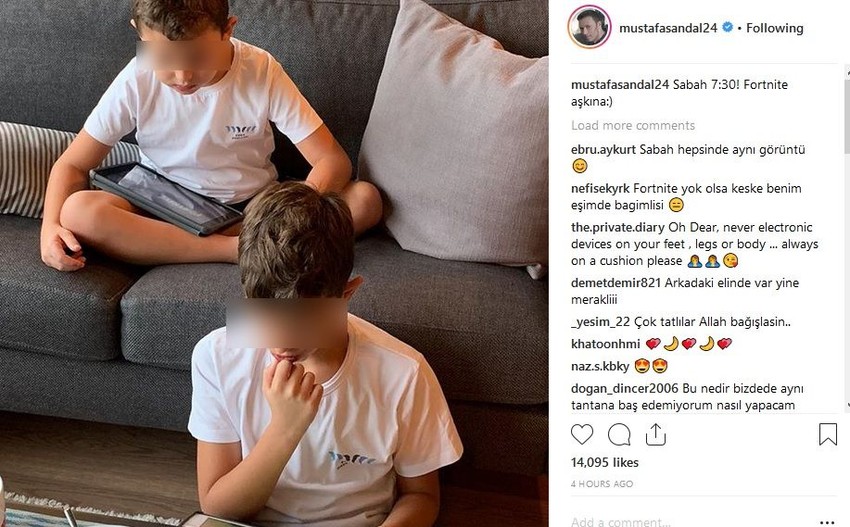Click the verified badge next to mustafasandal24
The image size is (850, 527).
pyautogui.click(x=728, y=27)
